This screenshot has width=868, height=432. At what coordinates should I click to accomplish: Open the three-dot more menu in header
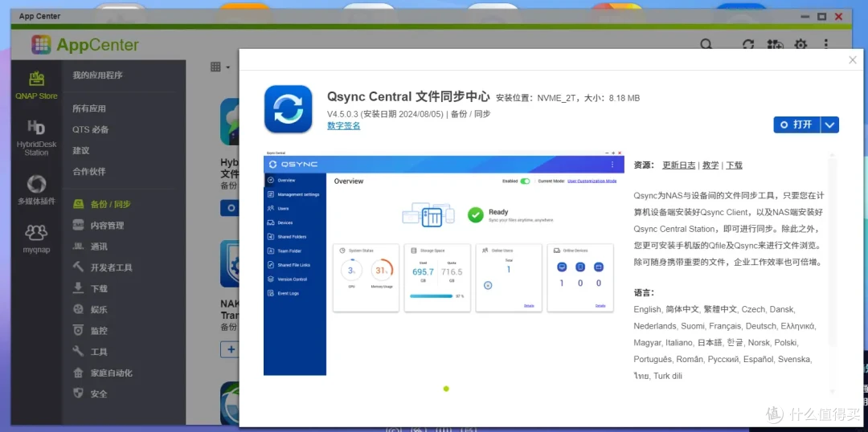(x=825, y=45)
